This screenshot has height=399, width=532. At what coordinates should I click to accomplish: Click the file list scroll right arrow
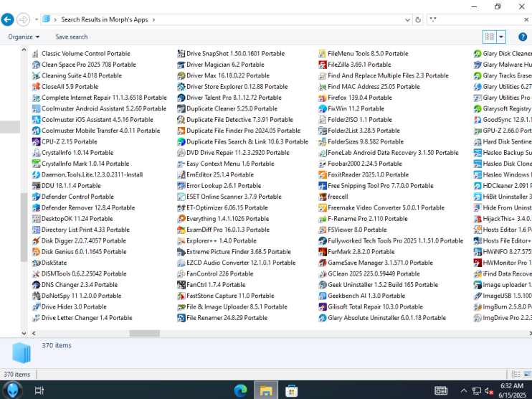click(530, 334)
